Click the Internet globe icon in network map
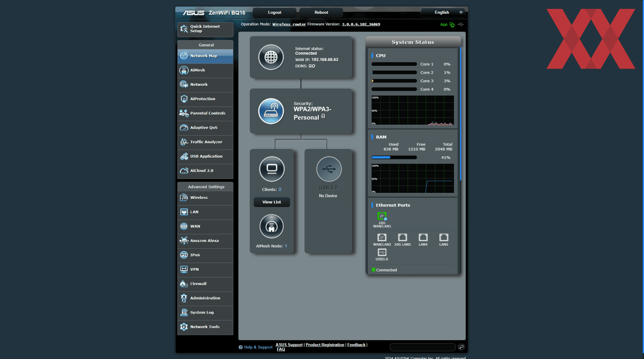 click(x=271, y=57)
